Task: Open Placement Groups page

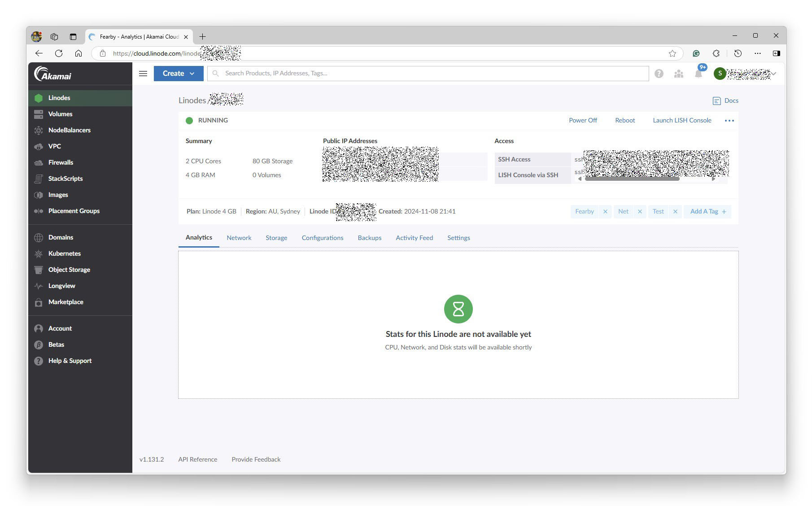Action: 80,211
